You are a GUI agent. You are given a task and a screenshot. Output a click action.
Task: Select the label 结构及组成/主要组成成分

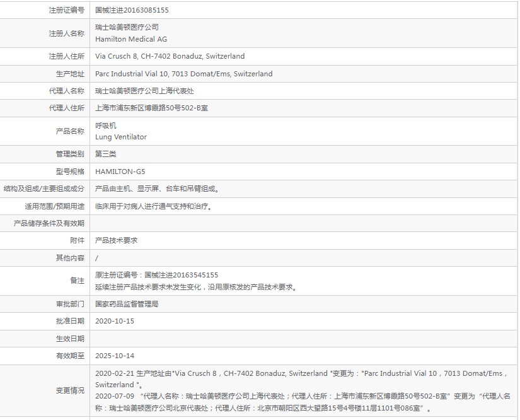pyautogui.click(x=44, y=189)
